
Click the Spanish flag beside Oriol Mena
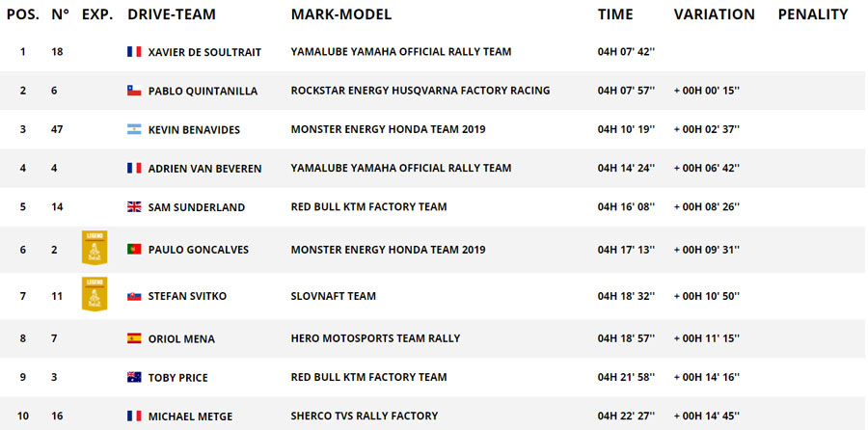[134, 338]
